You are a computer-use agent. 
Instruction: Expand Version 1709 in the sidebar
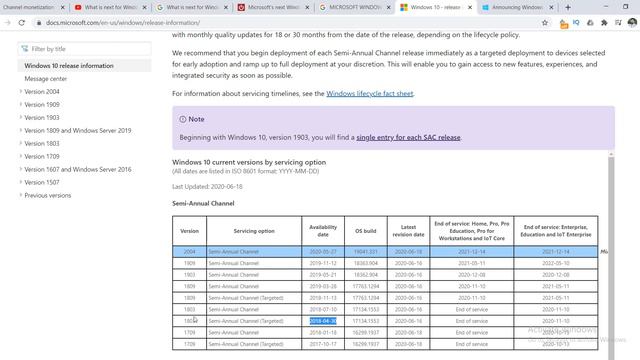tap(42, 156)
